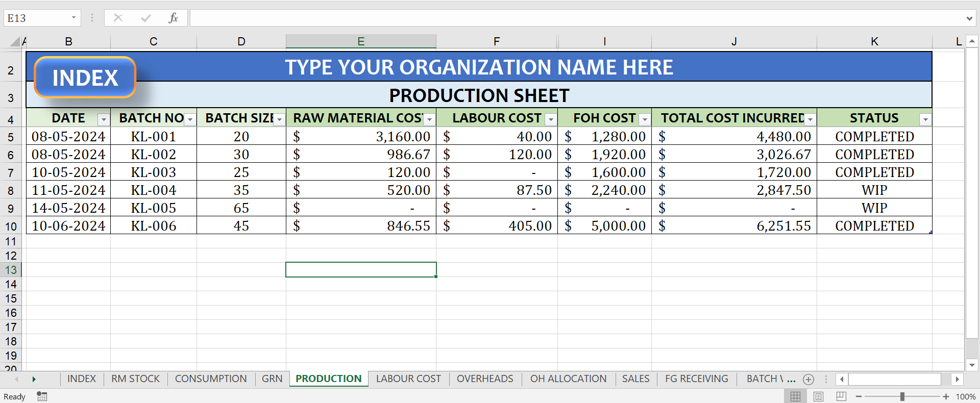Click inside the Name Box field
980x403 pixels.
click(37, 18)
